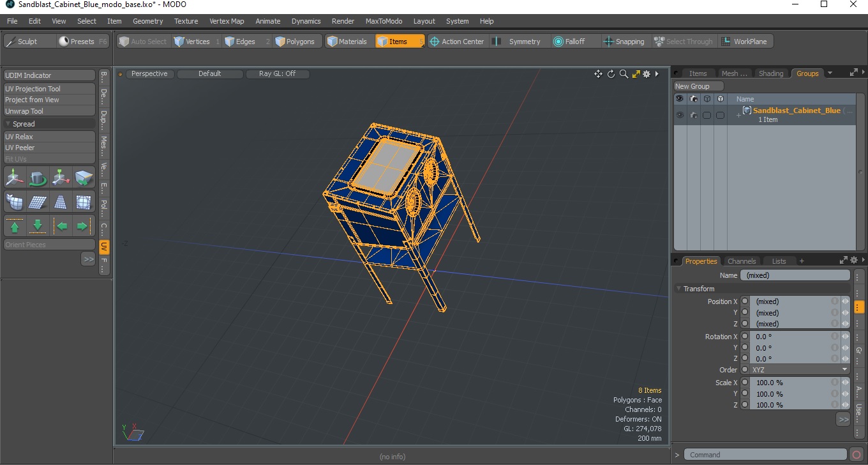Image resolution: width=868 pixels, height=465 pixels.
Task: Open Properties panel settings gear icon
Action: click(x=854, y=261)
